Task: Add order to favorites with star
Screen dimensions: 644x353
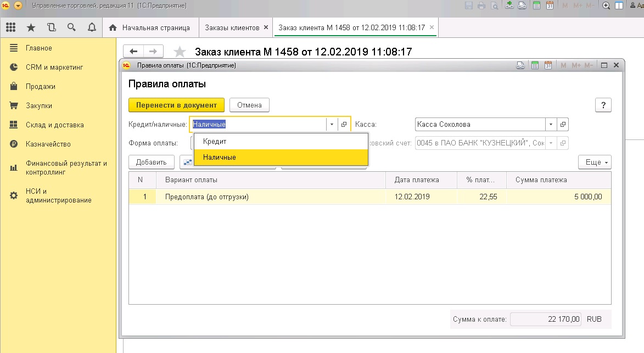Action: tap(180, 52)
